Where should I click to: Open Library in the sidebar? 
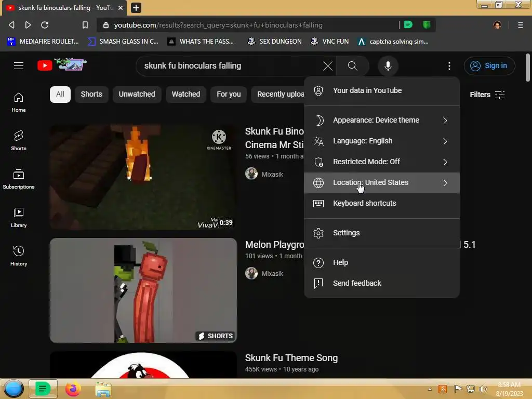tap(19, 218)
